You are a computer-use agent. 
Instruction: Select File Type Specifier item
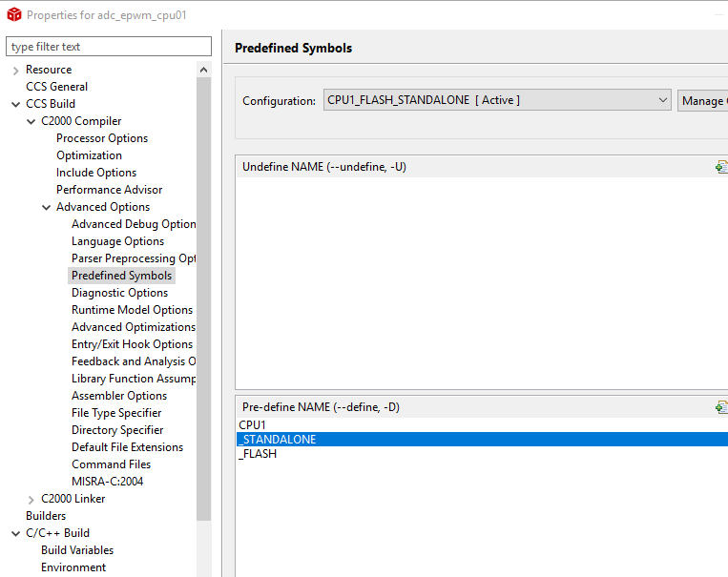point(116,413)
